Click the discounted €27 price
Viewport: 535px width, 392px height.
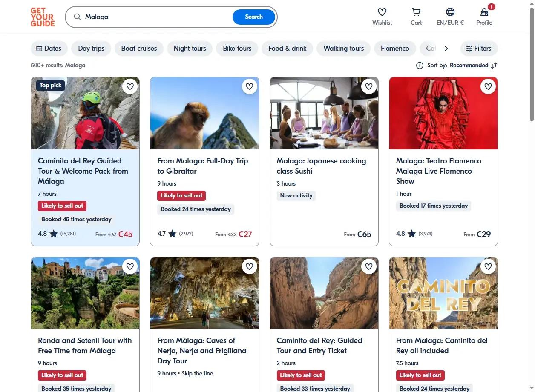click(x=245, y=234)
